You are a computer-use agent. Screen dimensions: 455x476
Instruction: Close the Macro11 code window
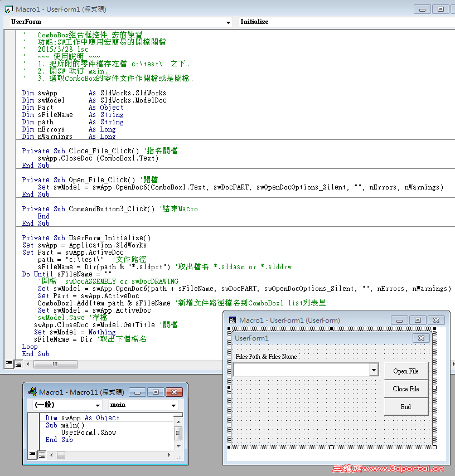[175, 392]
